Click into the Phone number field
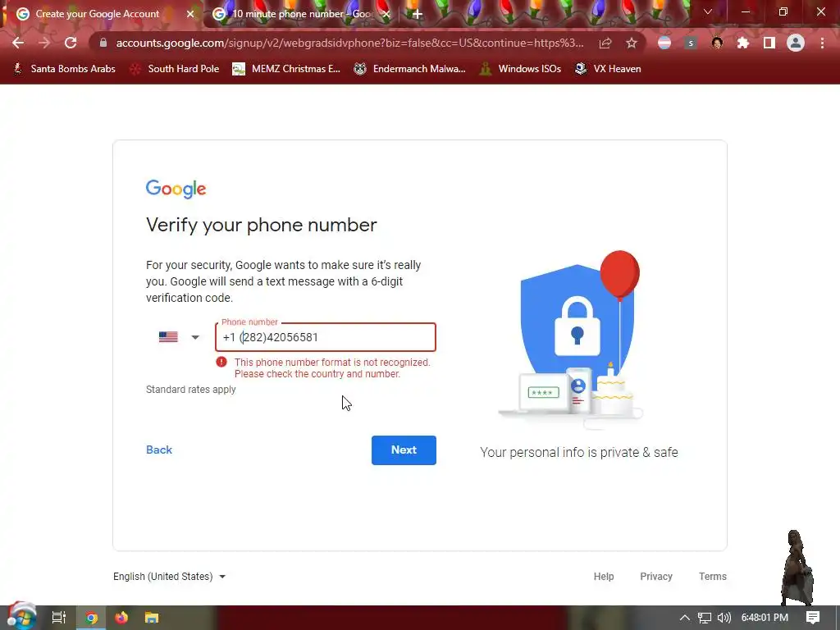This screenshot has height=630, width=840. point(326,337)
